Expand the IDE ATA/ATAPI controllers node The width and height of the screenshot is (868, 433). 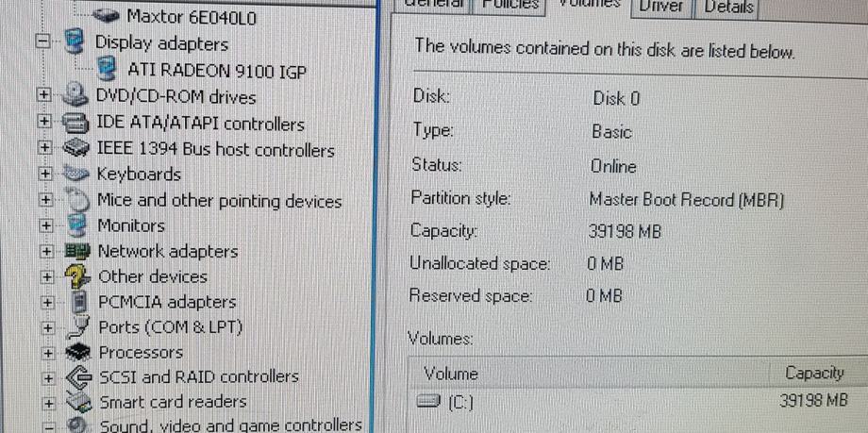pos(44,121)
